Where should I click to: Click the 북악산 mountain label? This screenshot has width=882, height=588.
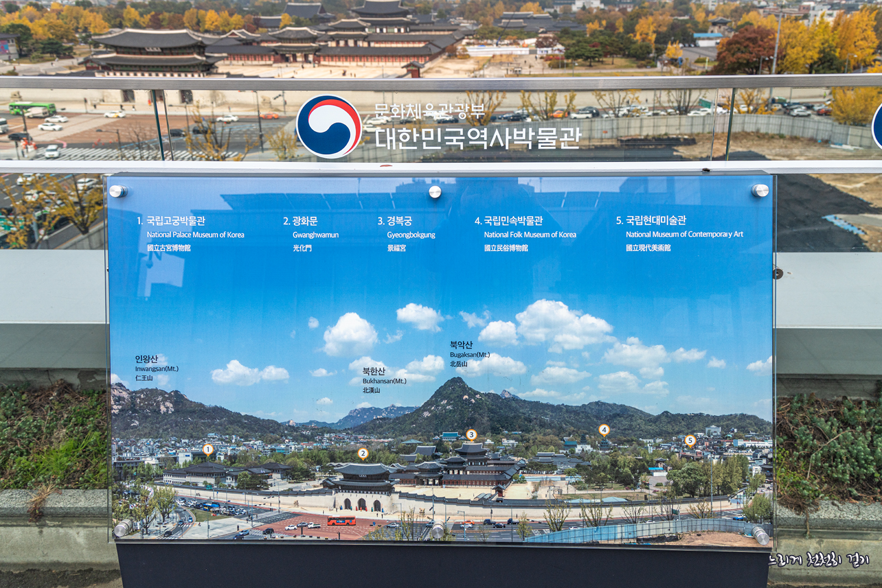(x=461, y=345)
